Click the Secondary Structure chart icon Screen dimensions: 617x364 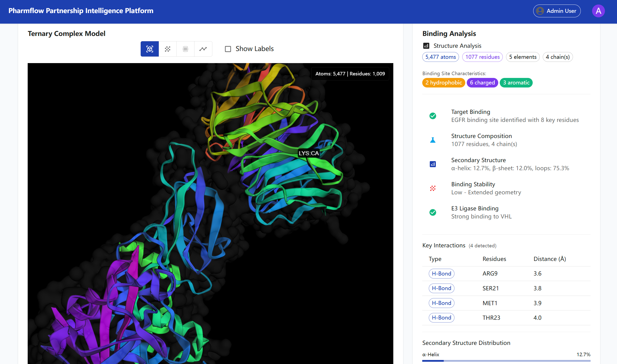point(433,164)
